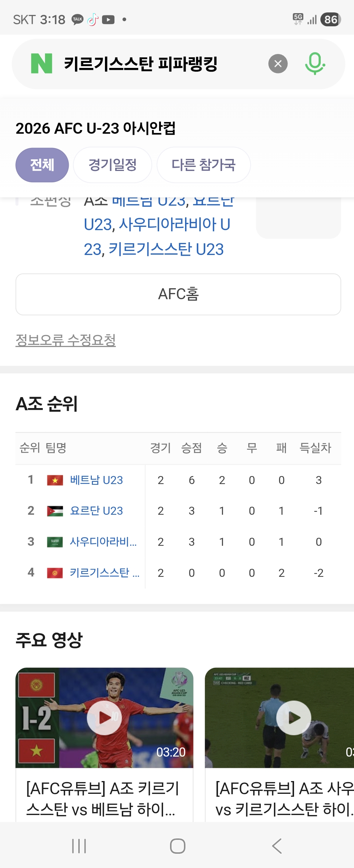Open the 베트남 U23 team link
The image size is (354, 868).
[97, 480]
